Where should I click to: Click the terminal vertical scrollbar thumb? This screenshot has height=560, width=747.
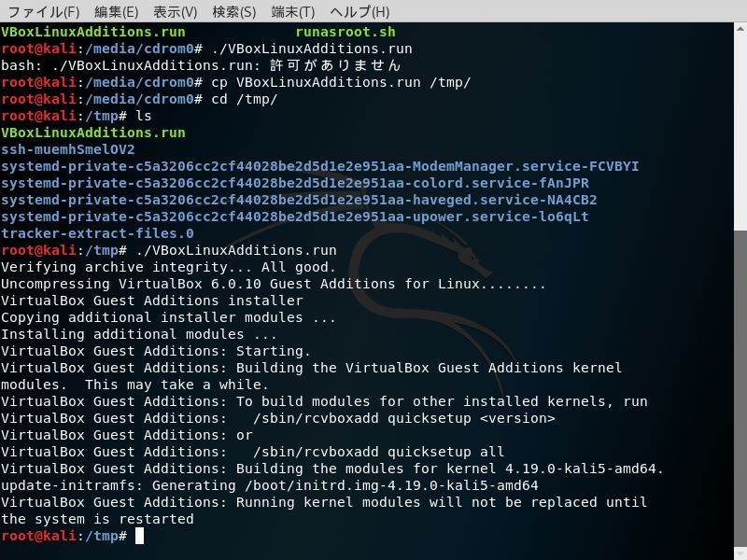(740, 386)
